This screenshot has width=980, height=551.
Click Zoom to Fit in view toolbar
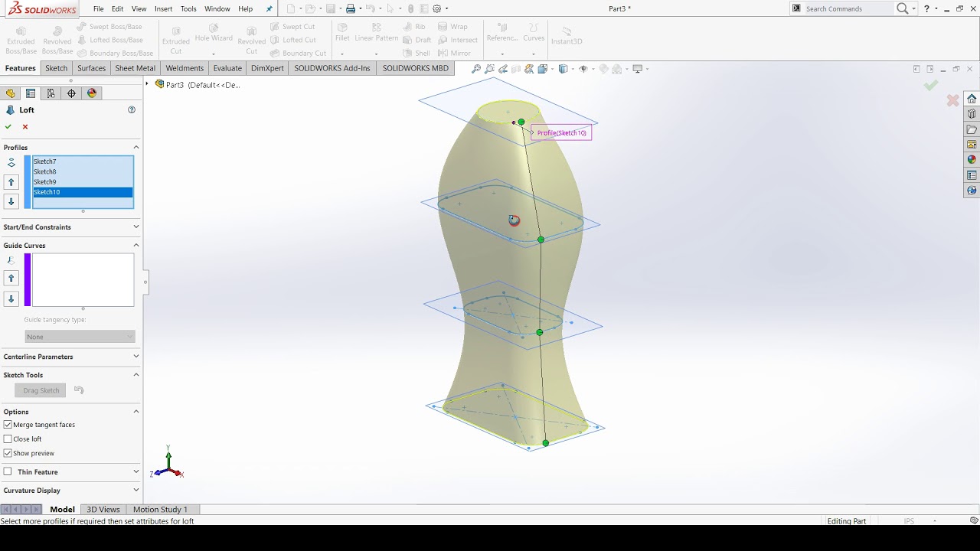click(476, 69)
